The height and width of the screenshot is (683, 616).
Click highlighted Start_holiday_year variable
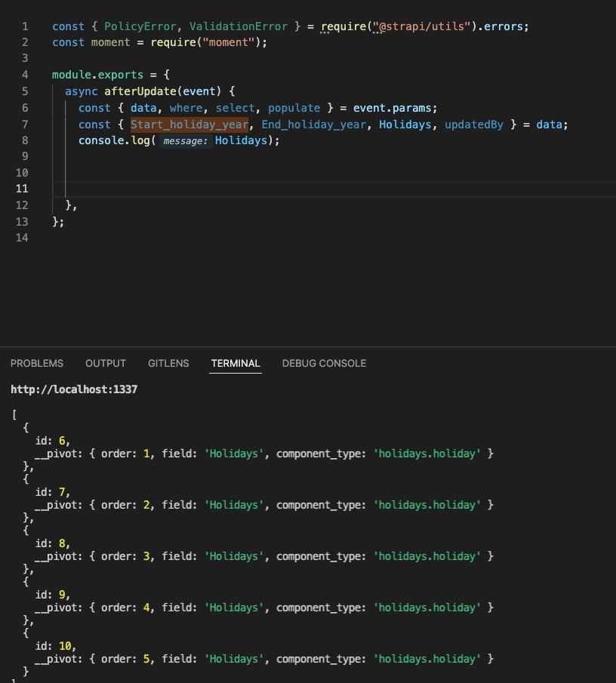(x=189, y=125)
